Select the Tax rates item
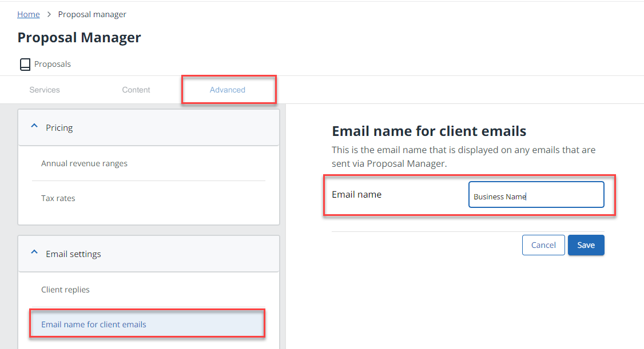Viewport: 644px width, 349px height. click(58, 198)
